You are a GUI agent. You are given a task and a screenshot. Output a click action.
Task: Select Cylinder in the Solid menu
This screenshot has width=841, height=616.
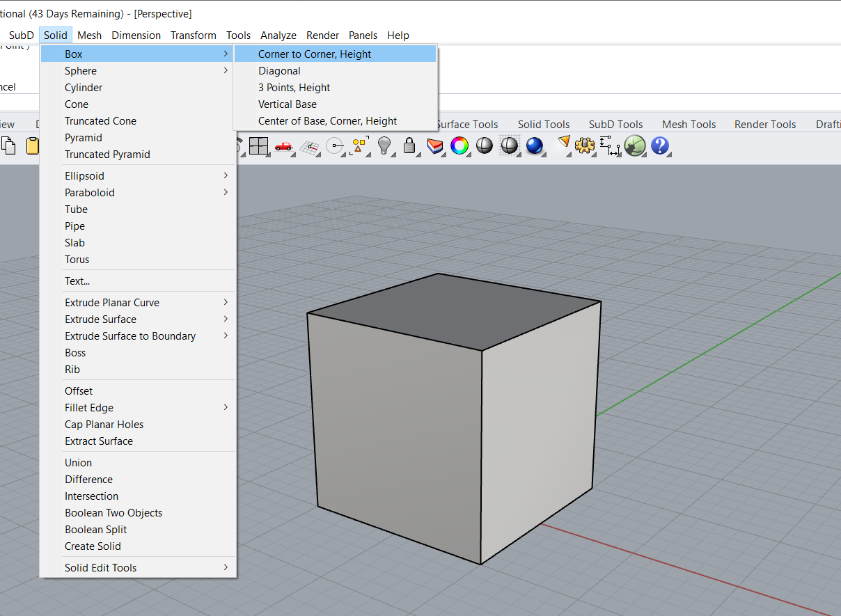(x=84, y=88)
